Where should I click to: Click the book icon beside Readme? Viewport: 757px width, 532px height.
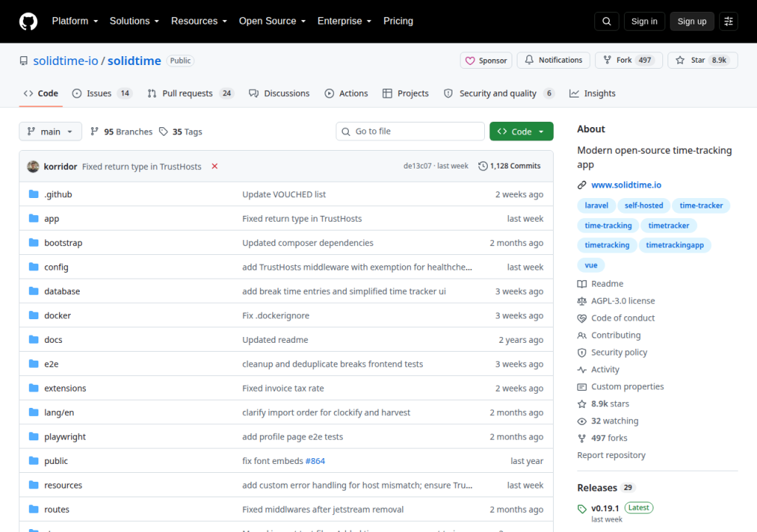click(582, 284)
